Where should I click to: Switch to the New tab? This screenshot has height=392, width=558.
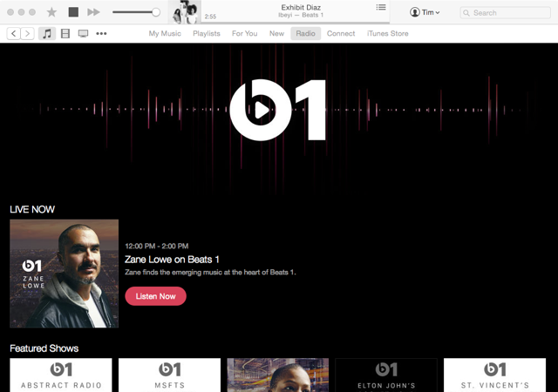(x=276, y=33)
